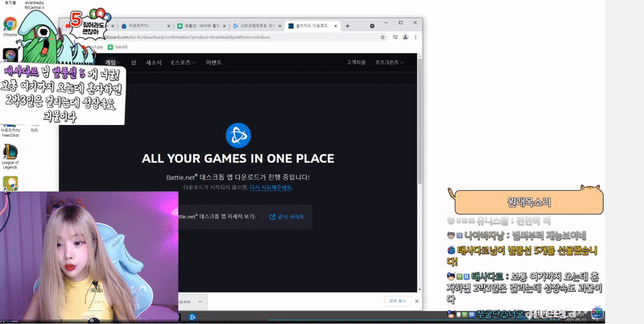
Task: Open Chrome's three-dot menu
Action: pos(415,37)
